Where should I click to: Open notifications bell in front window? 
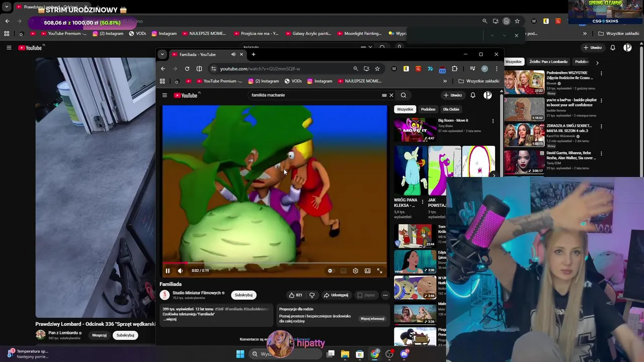(x=473, y=95)
